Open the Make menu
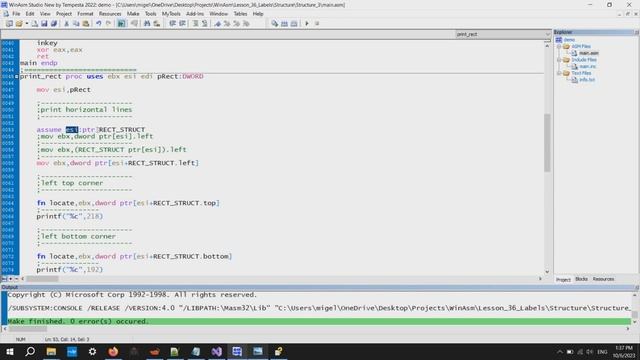The height and width of the screenshot is (360, 640). (133, 14)
